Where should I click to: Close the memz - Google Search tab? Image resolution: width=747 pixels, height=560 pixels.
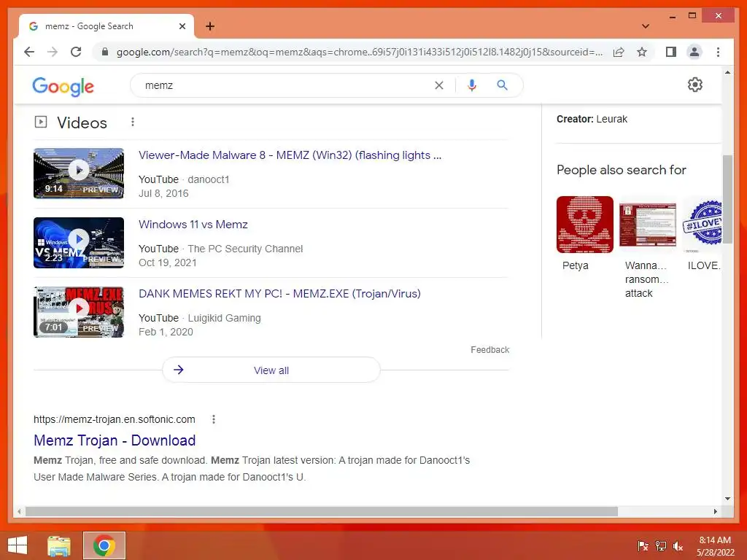coord(182,26)
